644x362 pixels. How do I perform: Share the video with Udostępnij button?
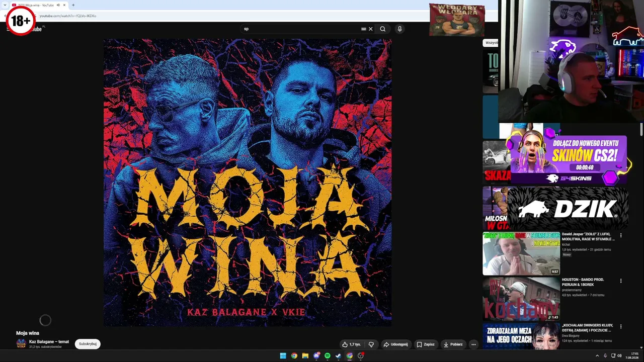(x=395, y=344)
